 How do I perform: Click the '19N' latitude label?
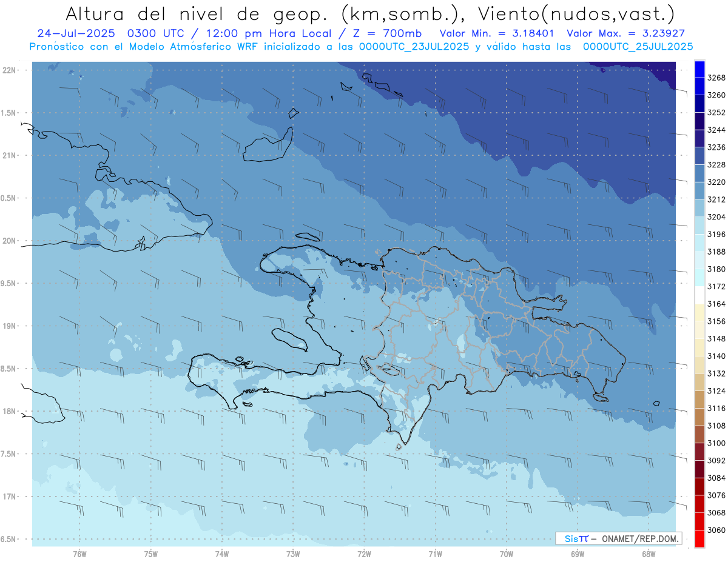click(9, 326)
